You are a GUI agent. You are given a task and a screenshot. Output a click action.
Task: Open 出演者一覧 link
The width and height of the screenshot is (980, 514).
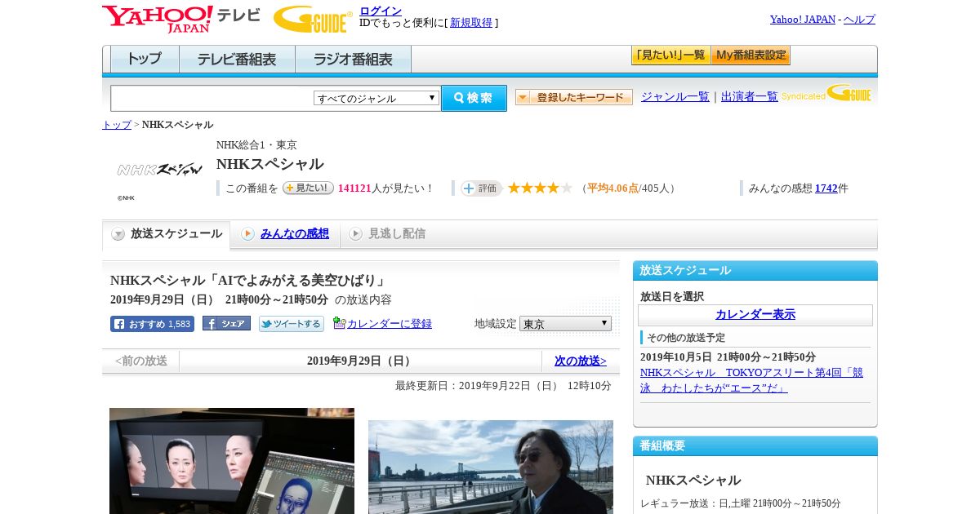point(749,96)
